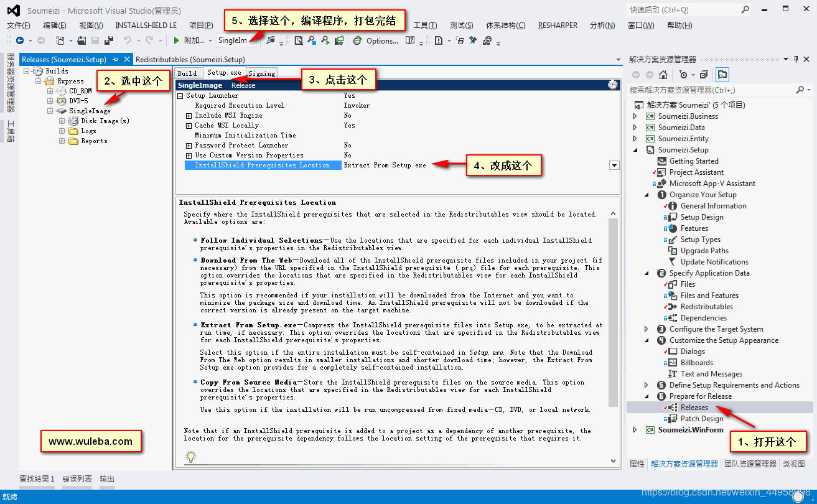Expand the Password Protect Launcher property
The height and width of the screenshot is (504, 817).
189,146
